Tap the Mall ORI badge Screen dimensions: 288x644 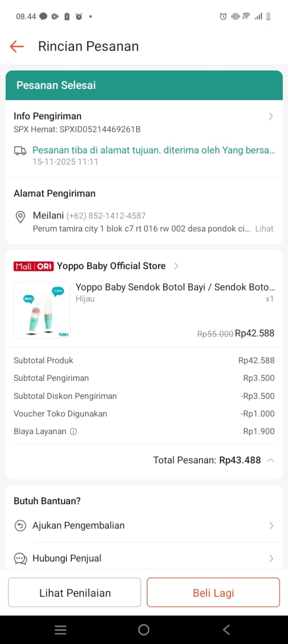pyautogui.click(x=33, y=266)
